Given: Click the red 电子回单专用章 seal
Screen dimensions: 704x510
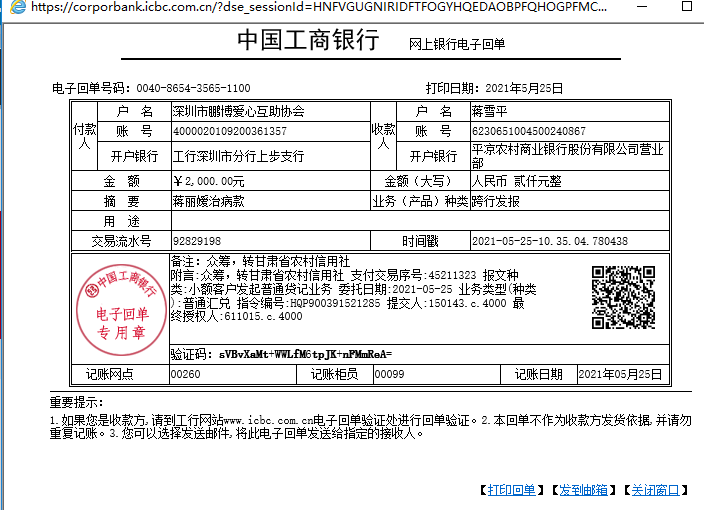Looking at the screenshot, I should (x=121, y=310).
